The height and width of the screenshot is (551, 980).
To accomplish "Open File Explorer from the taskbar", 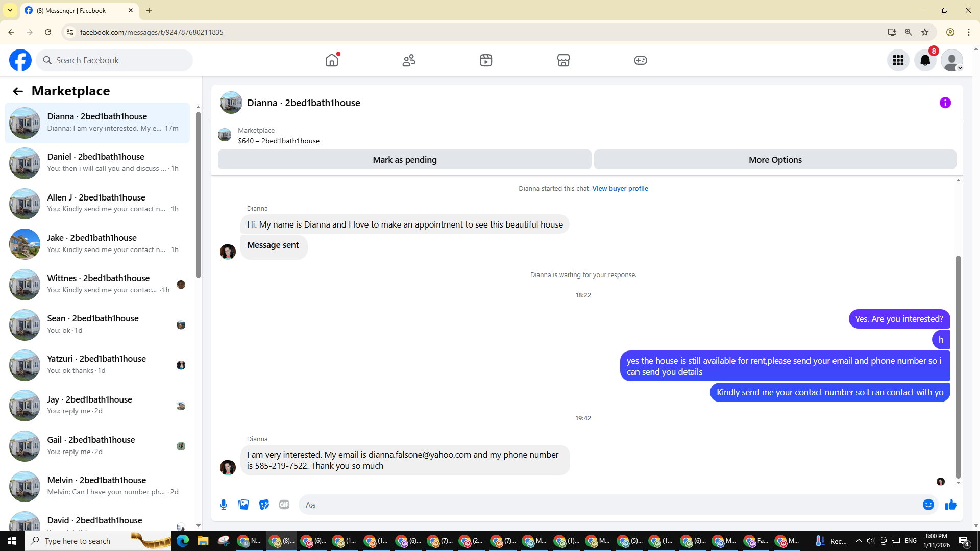I will pyautogui.click(x=203, y=541).
